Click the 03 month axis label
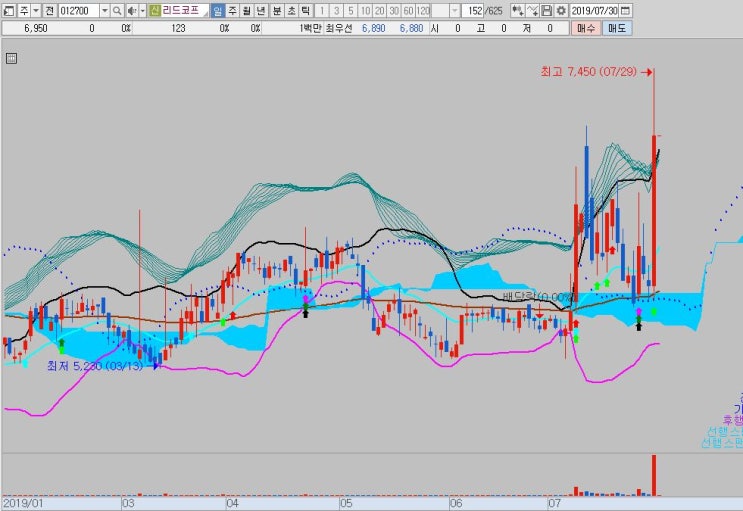Image resolution: width=743 pixels, height=511 pixels. [x=128, y=503]
